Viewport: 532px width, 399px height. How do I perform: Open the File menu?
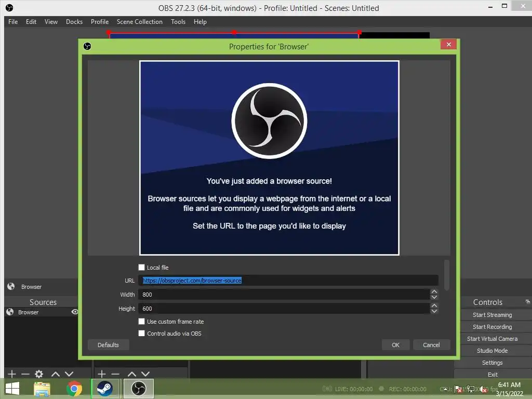coord(13,22)
